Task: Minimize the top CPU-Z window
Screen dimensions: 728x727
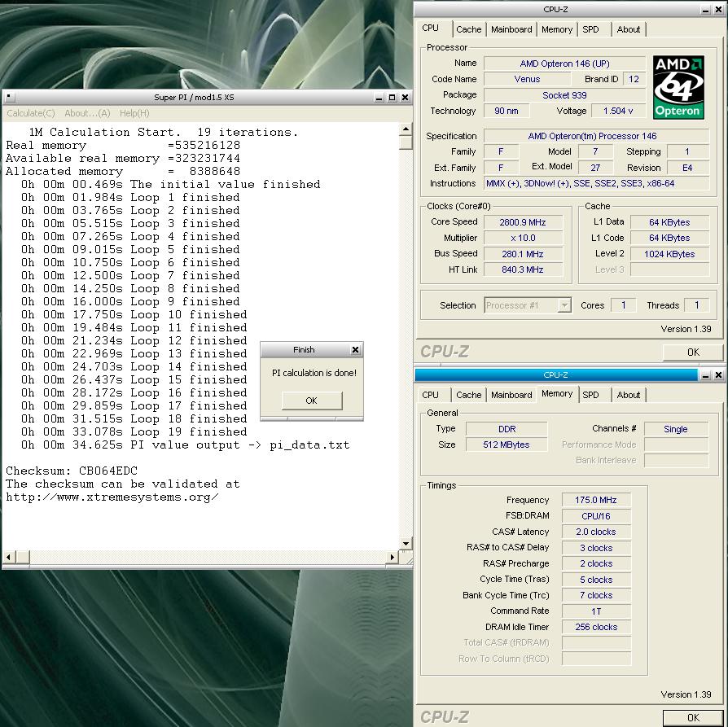Action: pos(705,10)
